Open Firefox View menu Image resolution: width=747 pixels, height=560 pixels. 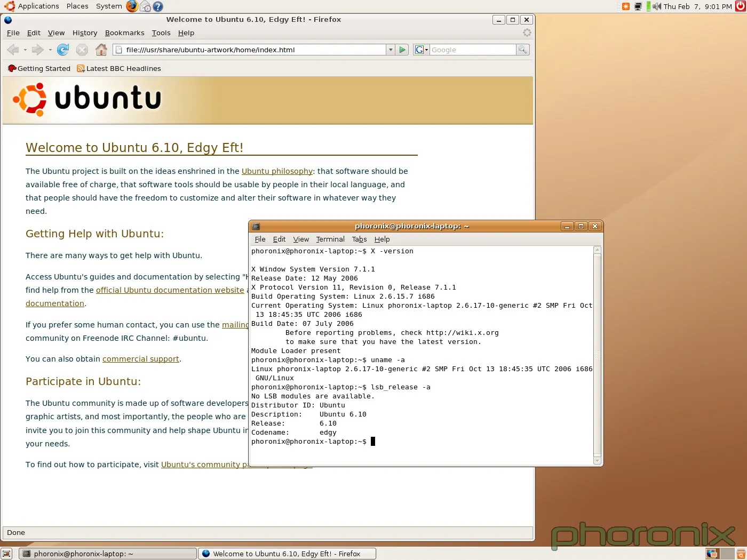point(56,33)
